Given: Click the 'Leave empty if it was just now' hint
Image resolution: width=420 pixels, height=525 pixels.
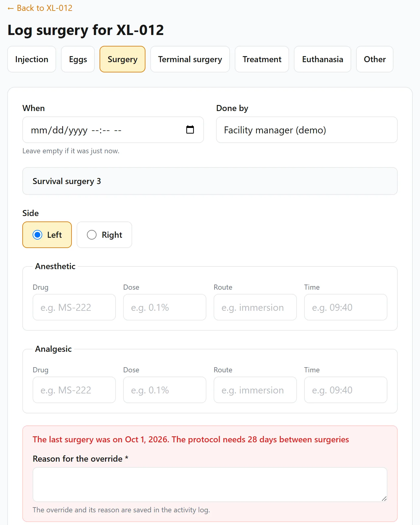Looking at the screenshot, I should [x=71, y=151].
